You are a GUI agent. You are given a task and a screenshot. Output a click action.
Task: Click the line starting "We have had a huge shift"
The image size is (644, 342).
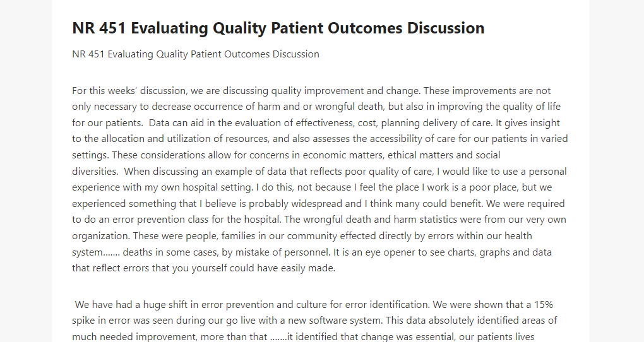click(x=314, y=305)
